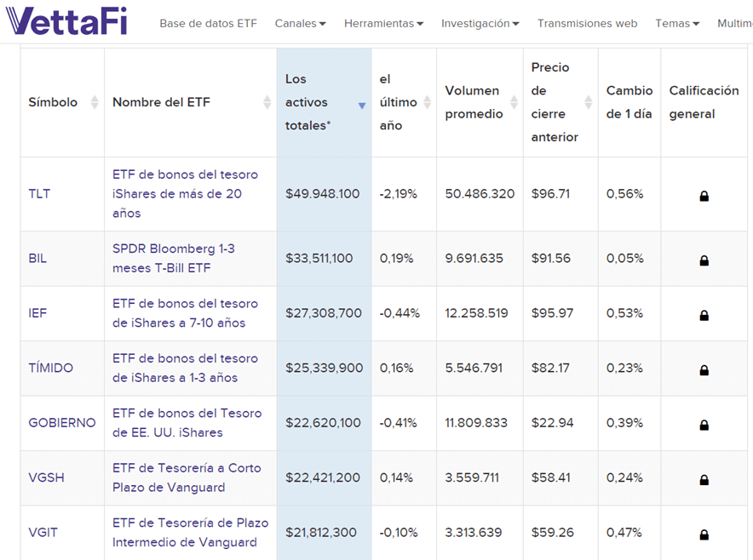Click the lock icon in the GOBIERNO row
Image resolution: width=753 pixels, height=560 pixels.
[x=704, y=425]
